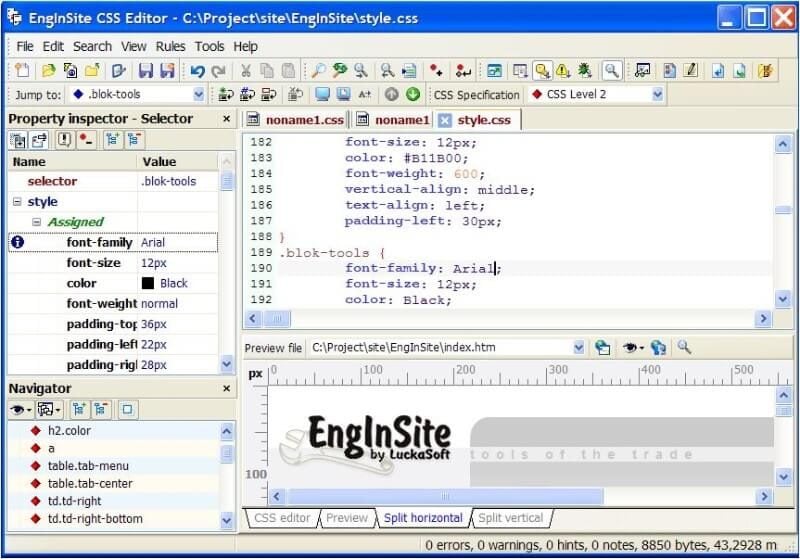The width and height of the screenshot is (800, 559).
Task: Close the Navigator panel
Action: coord(227,389)
